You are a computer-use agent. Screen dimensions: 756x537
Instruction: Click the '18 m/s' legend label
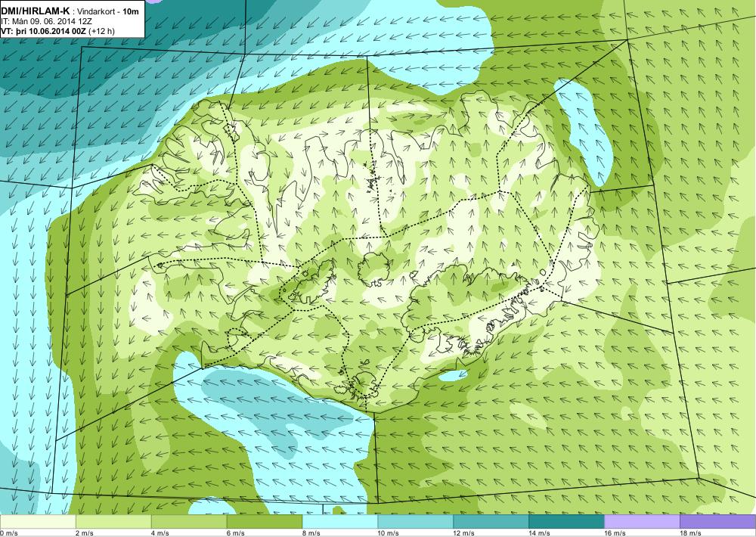pyautogui.click(x=690, y=533)
